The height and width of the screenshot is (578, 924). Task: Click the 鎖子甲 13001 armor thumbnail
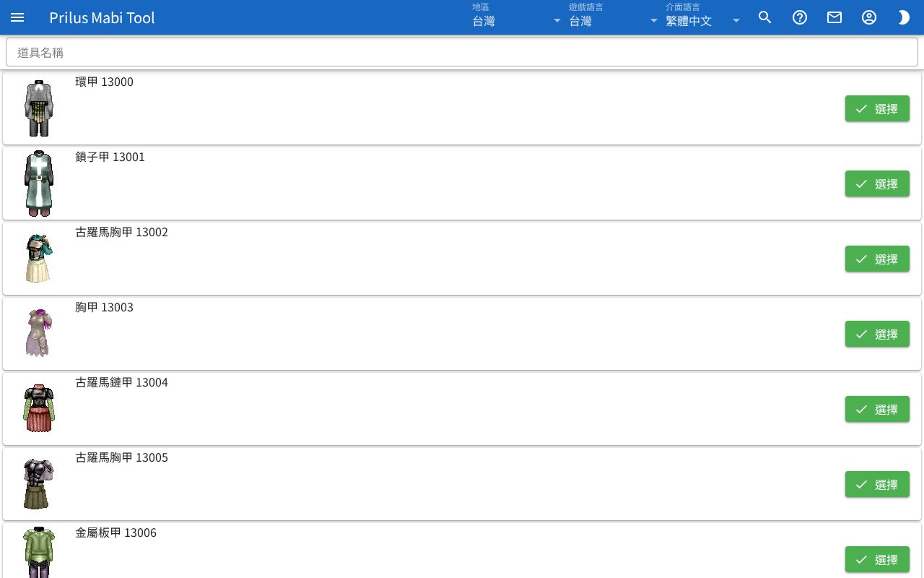coord(39,184)
